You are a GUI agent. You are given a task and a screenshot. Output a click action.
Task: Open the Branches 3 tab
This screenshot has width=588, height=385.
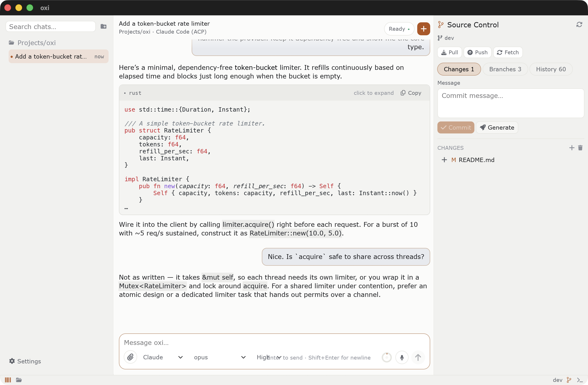click(505, 69)
